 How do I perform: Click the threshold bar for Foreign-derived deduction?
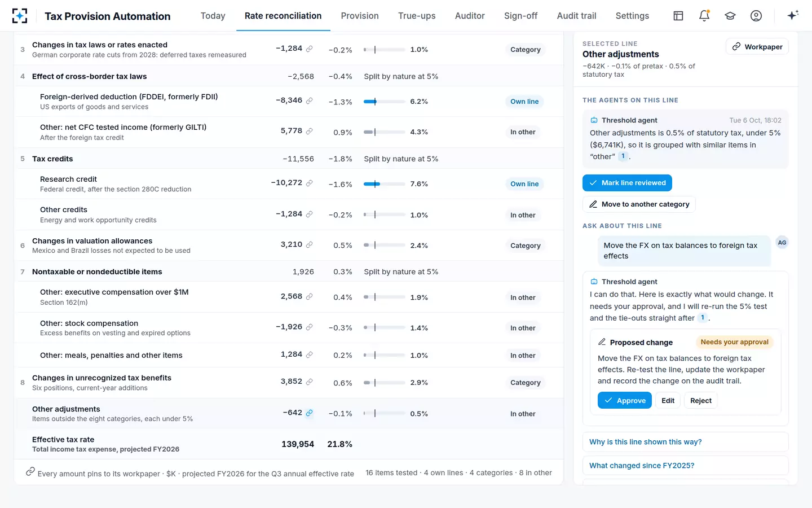[385, 102]
